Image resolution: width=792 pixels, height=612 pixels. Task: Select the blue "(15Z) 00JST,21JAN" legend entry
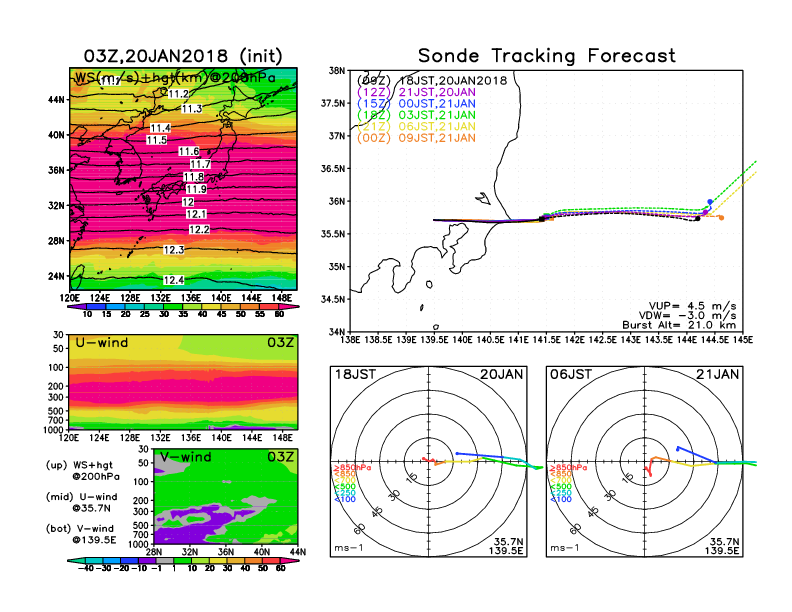416,104
